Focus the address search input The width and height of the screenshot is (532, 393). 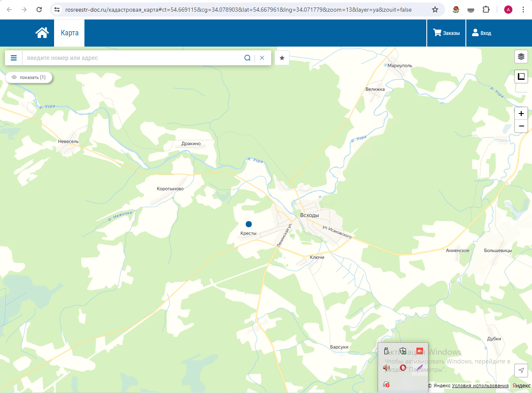pos(132,58)
